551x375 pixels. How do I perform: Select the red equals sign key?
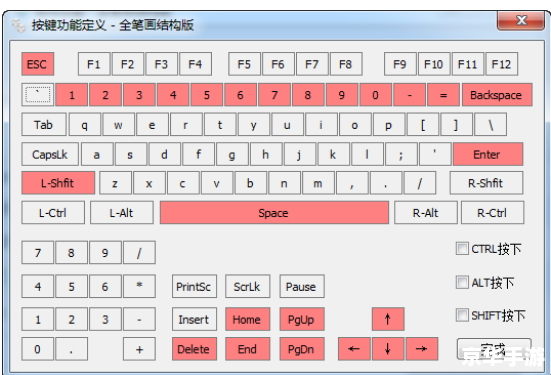pos(443,95)
